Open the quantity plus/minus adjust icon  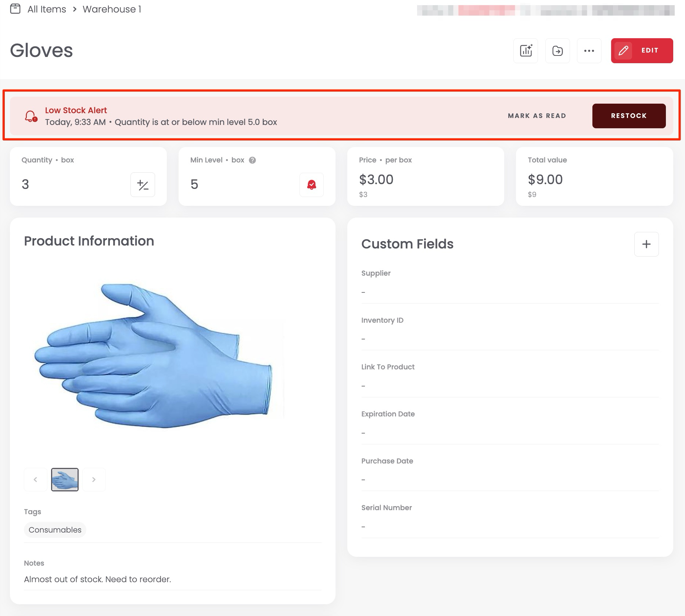coord(143,185)
